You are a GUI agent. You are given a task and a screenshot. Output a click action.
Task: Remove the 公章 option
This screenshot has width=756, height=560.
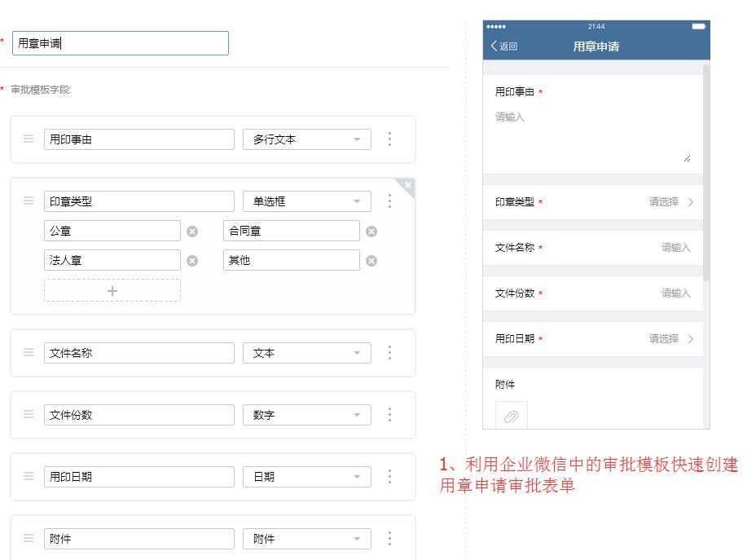(x=192, y=231)
